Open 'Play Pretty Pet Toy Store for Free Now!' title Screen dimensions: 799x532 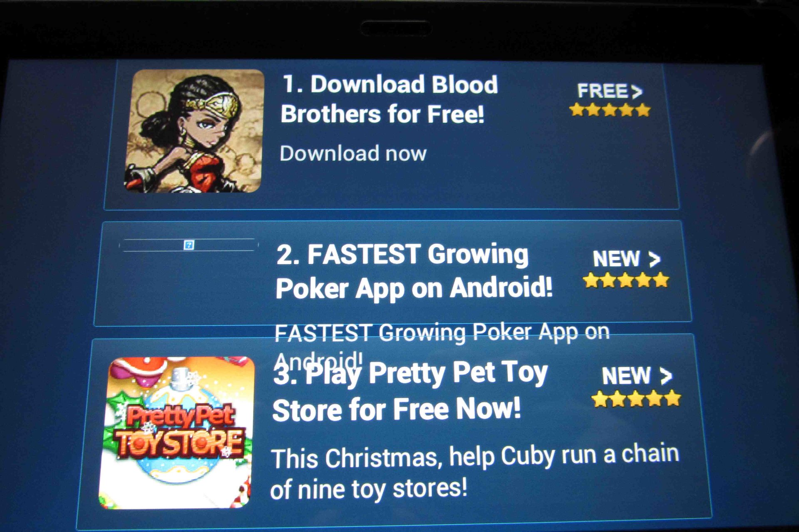(410, 391)
